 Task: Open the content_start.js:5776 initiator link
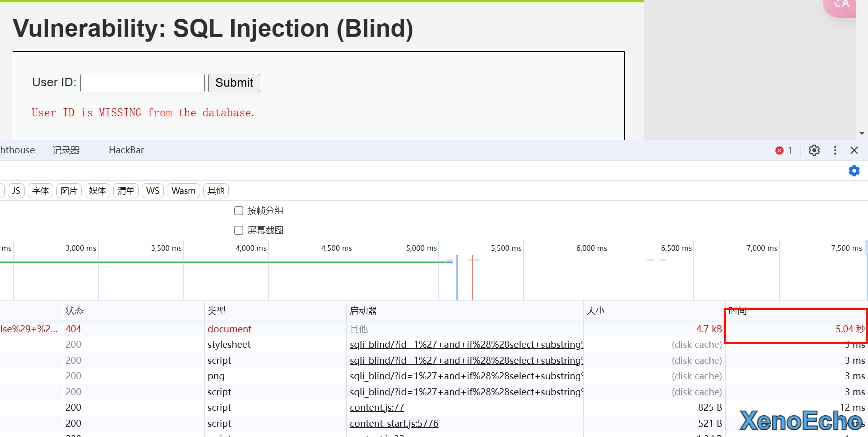click(x=394, y=424)
